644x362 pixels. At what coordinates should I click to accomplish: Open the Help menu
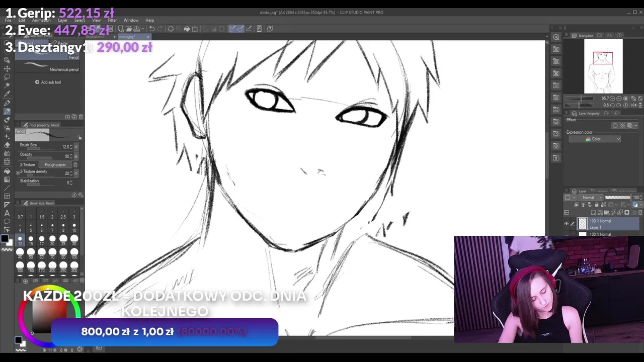click(149, 20)
